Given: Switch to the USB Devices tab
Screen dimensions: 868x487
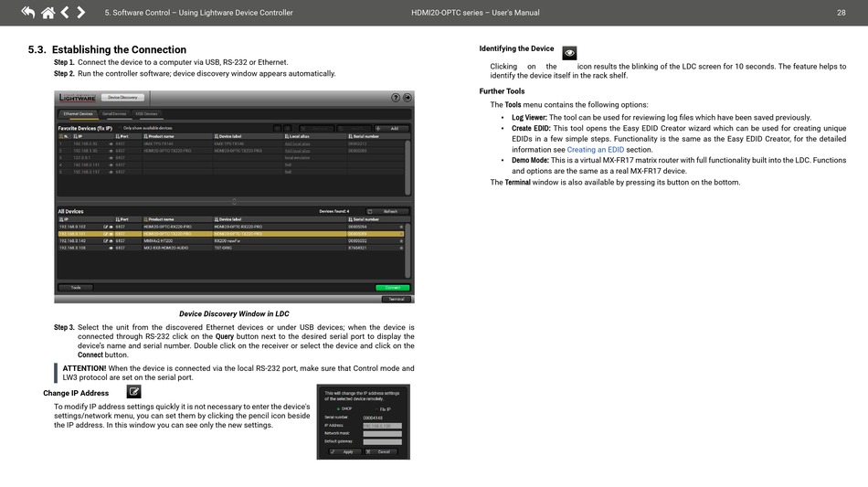Looking at the screenshot, I should click(x=147, y=114).
